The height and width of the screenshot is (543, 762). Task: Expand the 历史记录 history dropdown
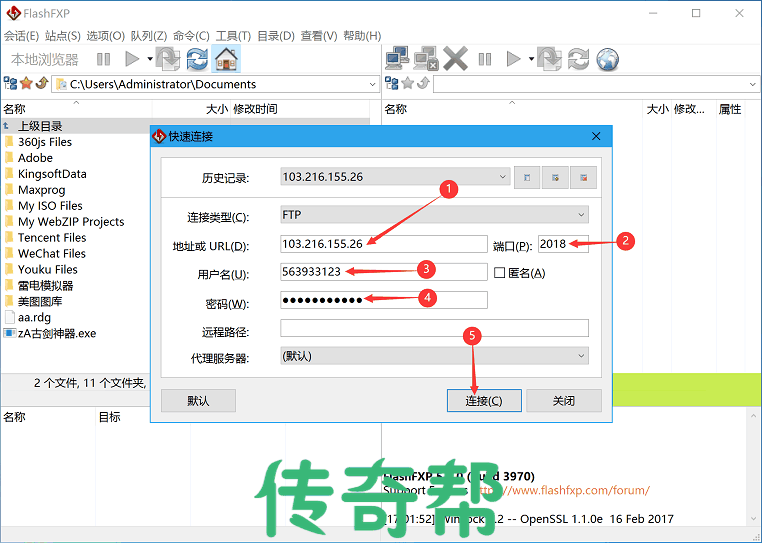tap(502, 177)
